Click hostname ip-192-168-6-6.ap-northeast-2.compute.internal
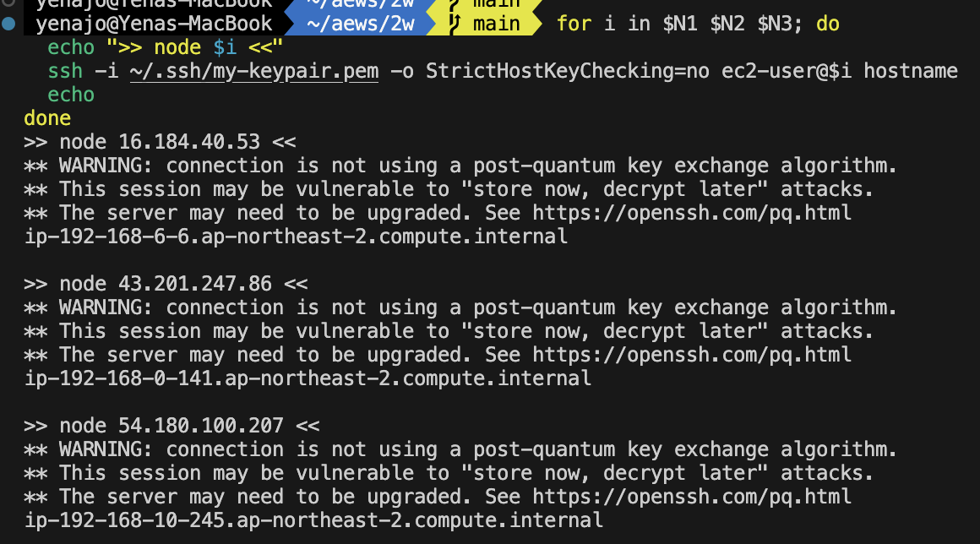Image resolution: width=980 pixels, height=544 pixels. coord(296,237)
